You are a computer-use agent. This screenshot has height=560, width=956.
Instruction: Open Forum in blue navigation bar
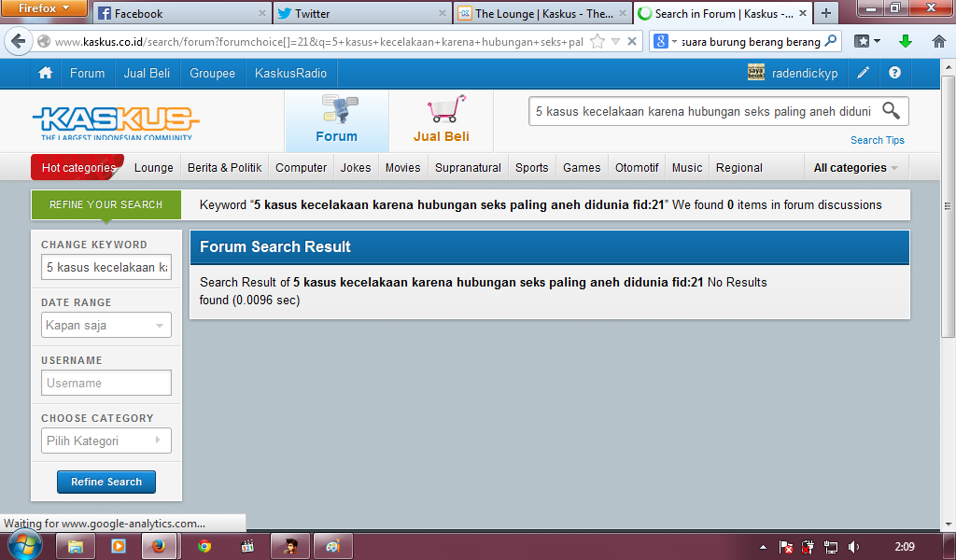(87, 73)
